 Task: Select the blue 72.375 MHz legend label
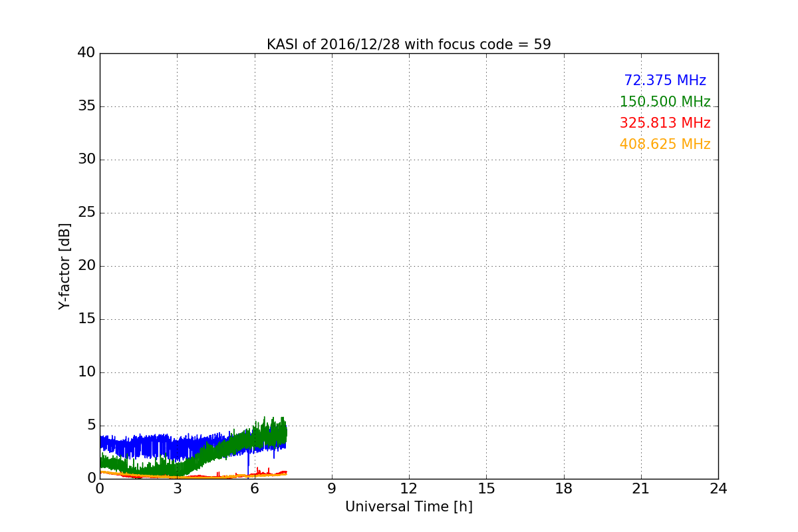(x=665, y=80)
